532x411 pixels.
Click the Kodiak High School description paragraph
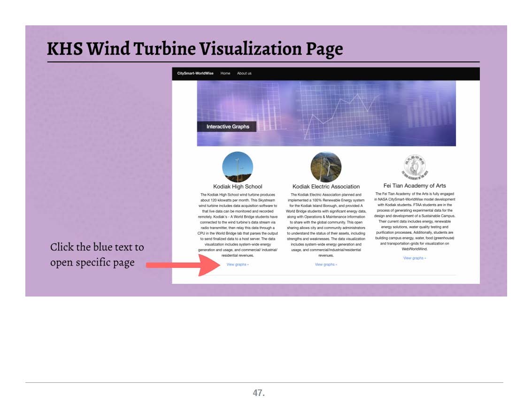[x=238, y=225]
